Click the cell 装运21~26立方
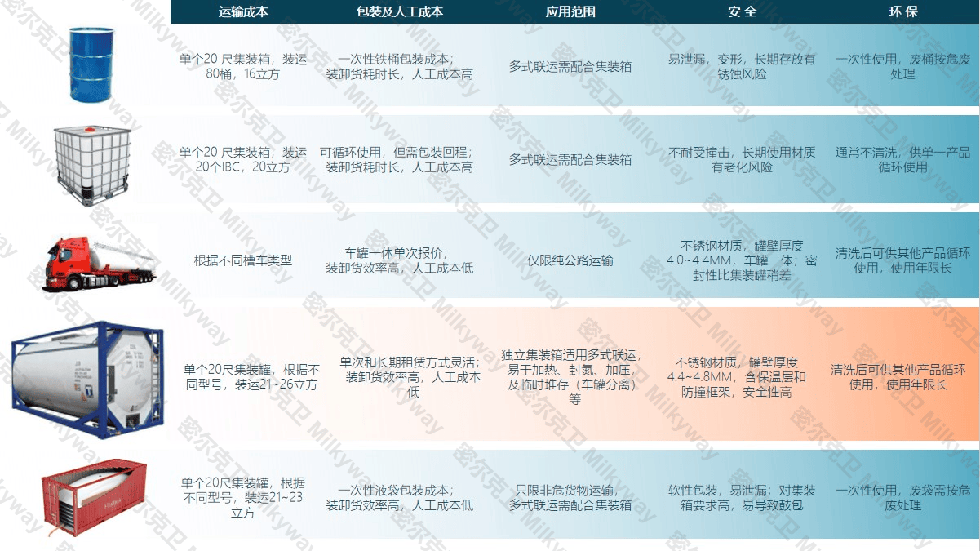 [x=250, y=377]
